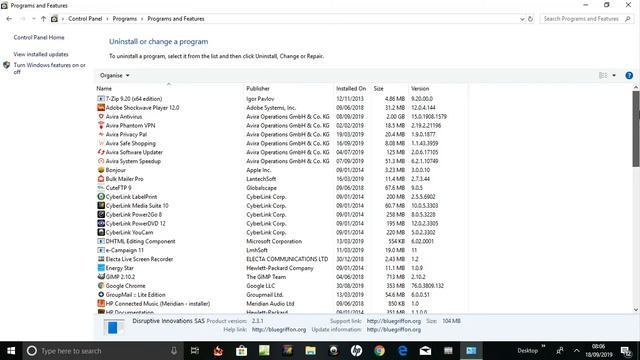Select the Bulk Mailer Pro icon
The width and height of the screenshot is (640, 360).
[x=101, y=179]
